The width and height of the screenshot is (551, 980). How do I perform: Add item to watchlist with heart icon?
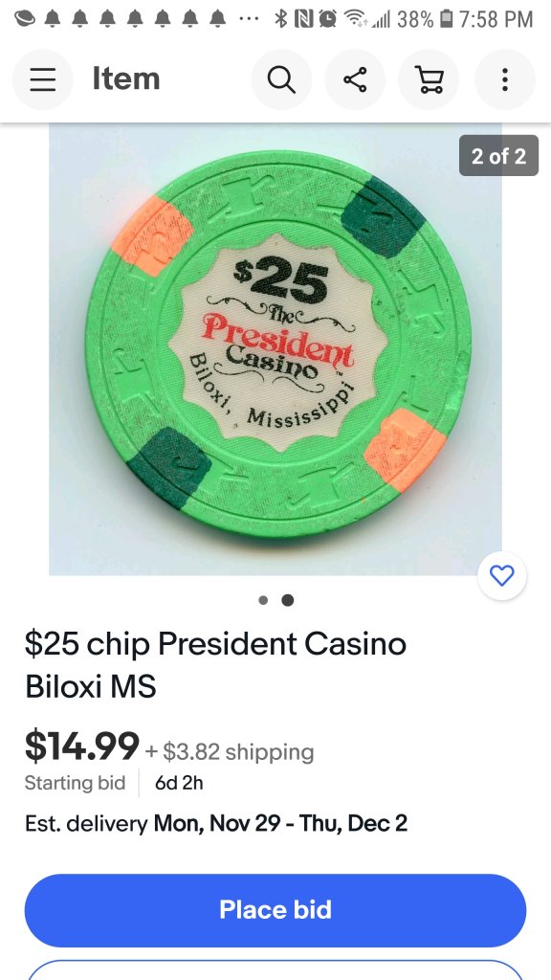[501, 575]
